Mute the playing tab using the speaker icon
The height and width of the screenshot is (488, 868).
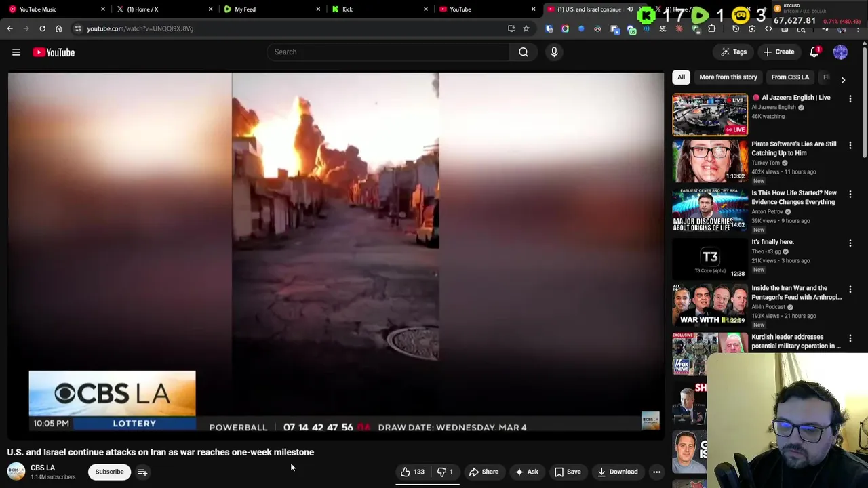pyautogui.click(x=630, y=9)
